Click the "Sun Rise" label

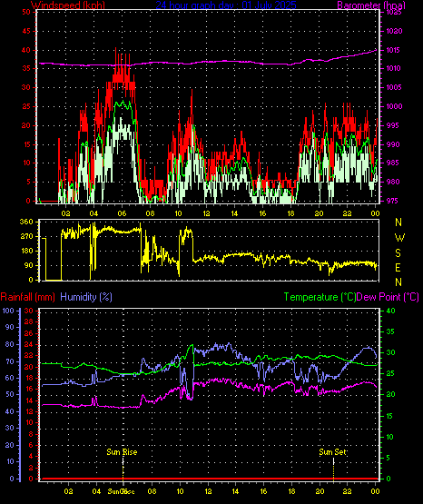pos(122,452)
